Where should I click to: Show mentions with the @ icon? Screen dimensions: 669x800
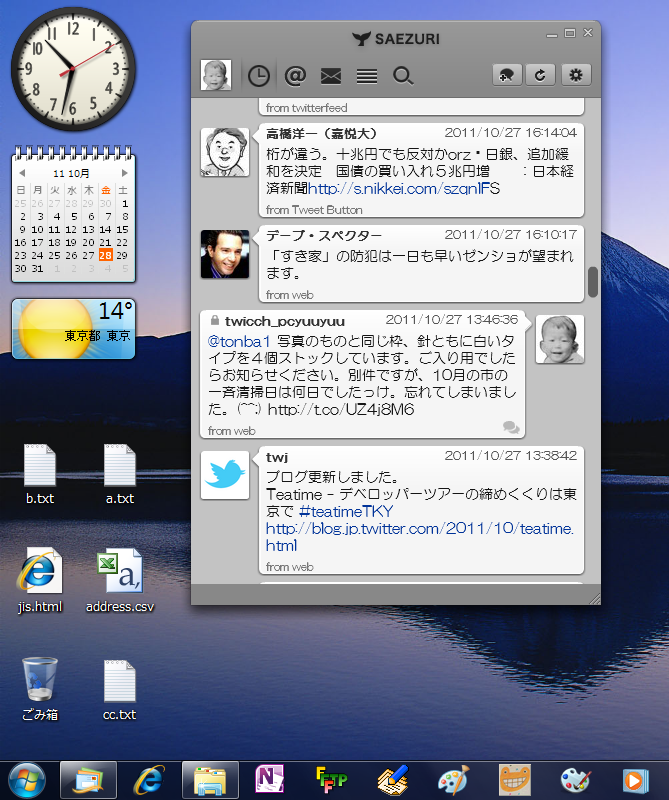294,75
